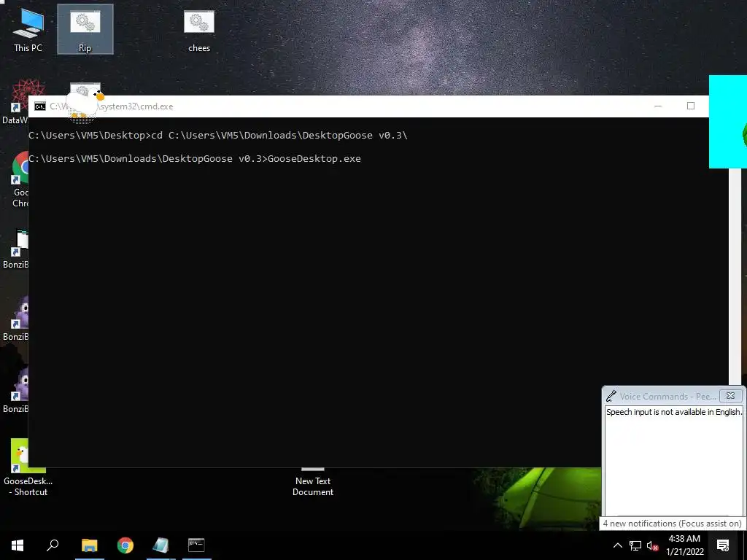
Task: Minimize the cmd.exe window
Action: coord(658,106)
